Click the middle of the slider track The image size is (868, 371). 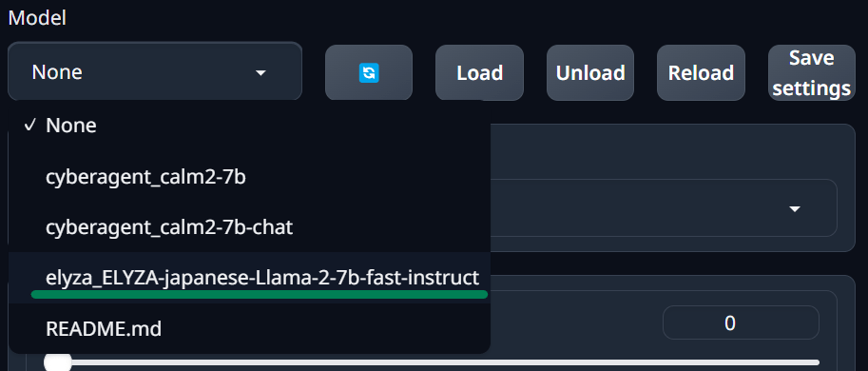tap(432, 363)
